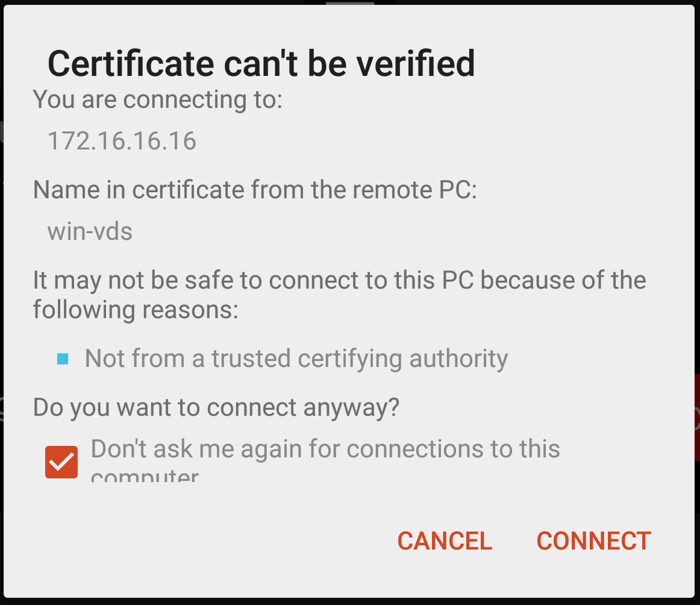The width and height of the screenshot is (700, 605).
Task: Click the "Do you want to connect anyway?" text
Action: tap(216, 407)
